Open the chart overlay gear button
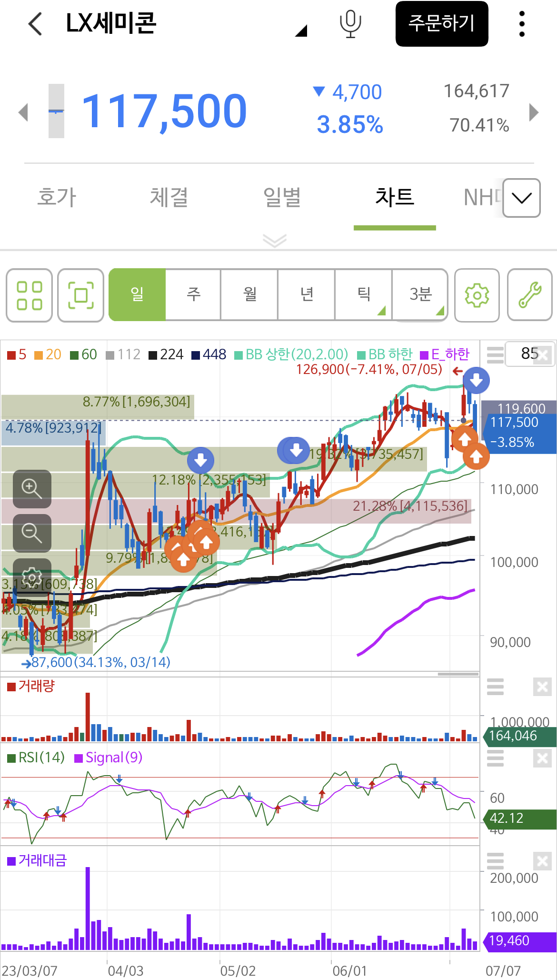The image size is (557, 980). [x=32, y=577]
